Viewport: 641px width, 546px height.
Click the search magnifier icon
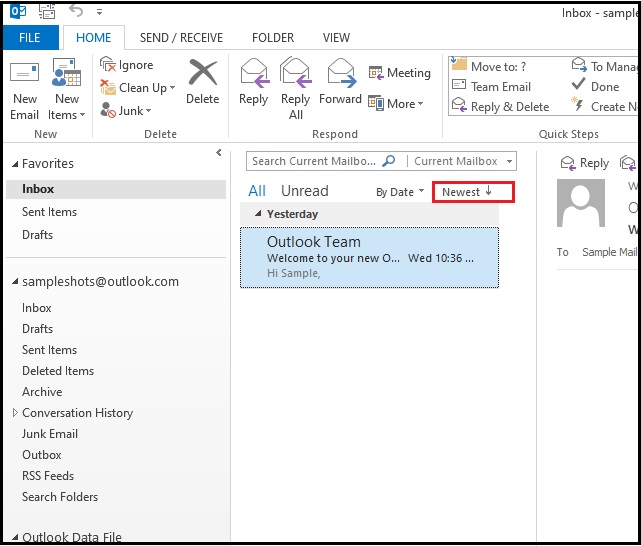click(388, 161)
